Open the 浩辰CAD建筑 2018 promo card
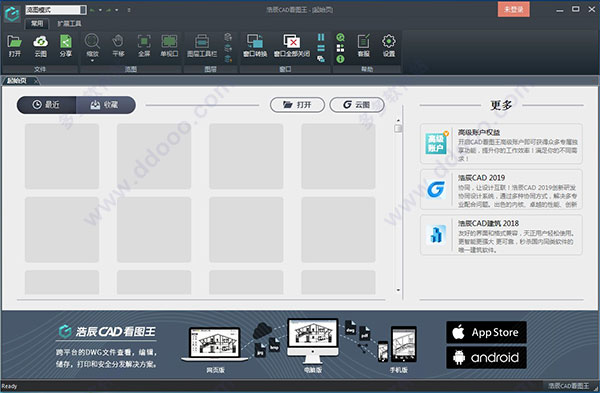The width and height of the screenshot is (600, 393). pos(501,235)
